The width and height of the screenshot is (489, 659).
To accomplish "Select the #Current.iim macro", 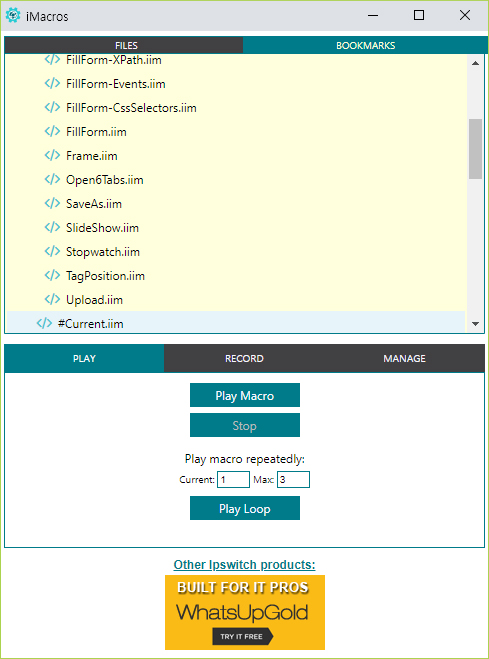I will click(90, 324).
